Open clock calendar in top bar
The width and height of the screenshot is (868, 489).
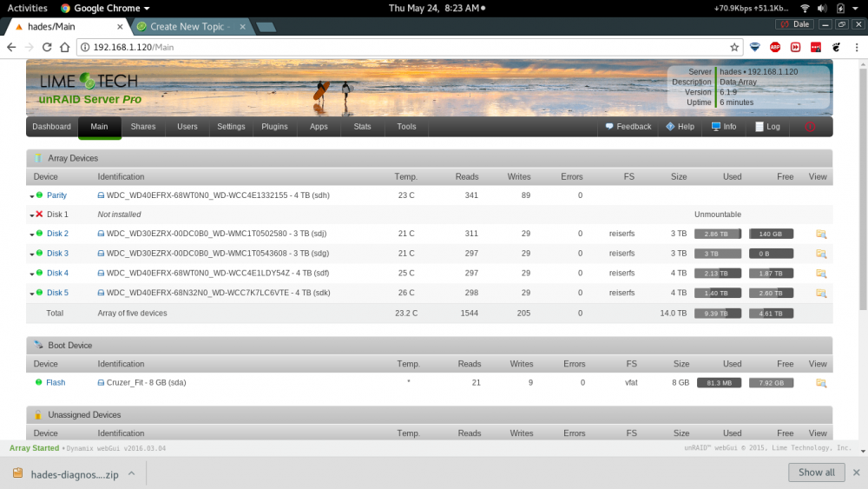click(437, 9)
